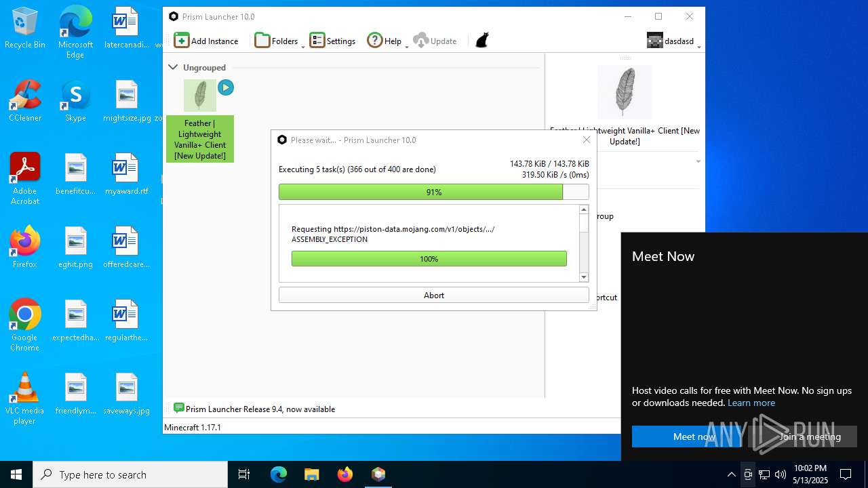Select the expectedha image file on desktop

75,321
